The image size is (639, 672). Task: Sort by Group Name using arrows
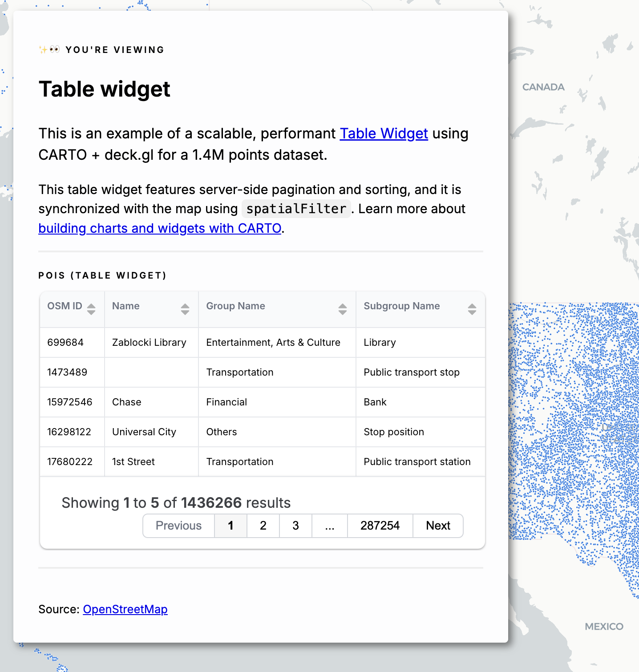click(342, 309)
